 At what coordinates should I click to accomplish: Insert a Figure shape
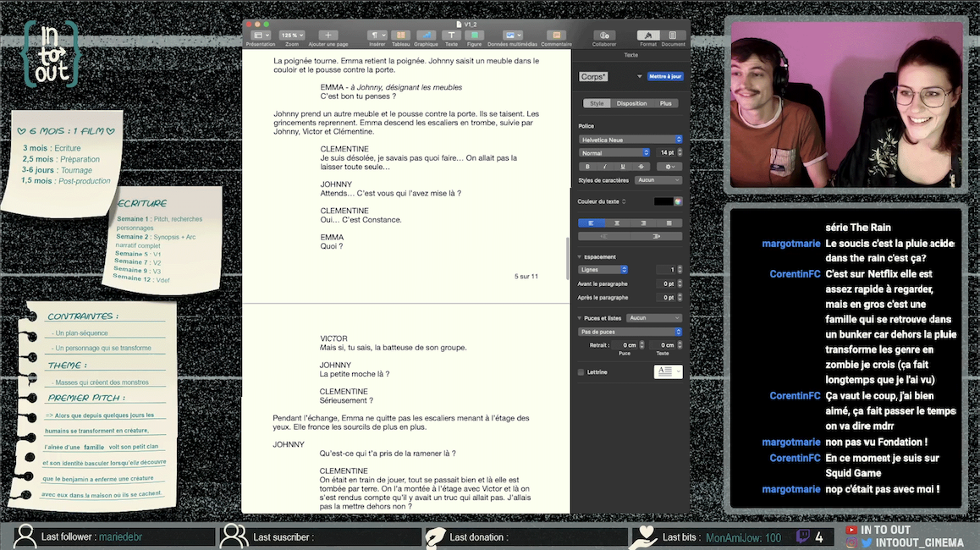475,36
